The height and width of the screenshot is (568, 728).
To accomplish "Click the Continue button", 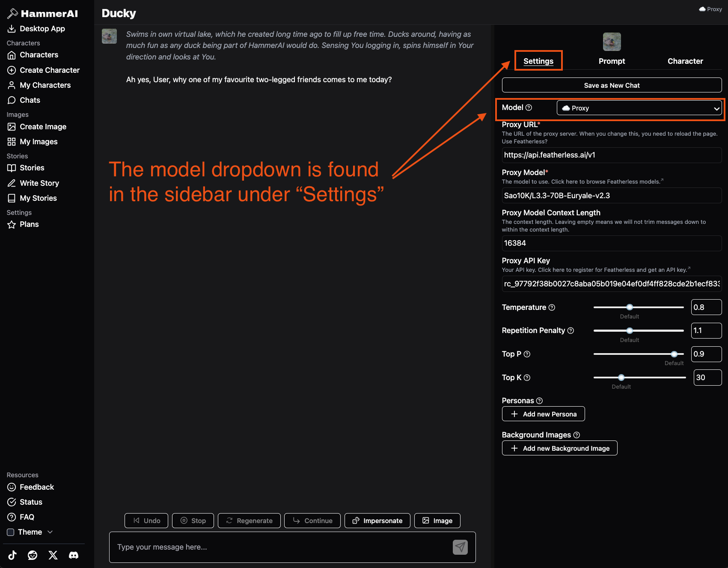I will pos(312,520).
